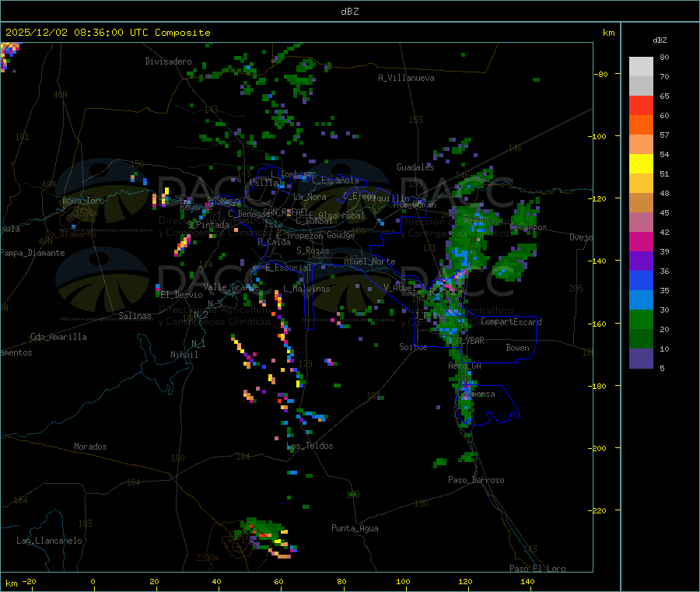Click the 60 dBZ red legend swatch
The width and height of the screenshot is (700, 592).
pyautogui.click(x=641, y=105)
